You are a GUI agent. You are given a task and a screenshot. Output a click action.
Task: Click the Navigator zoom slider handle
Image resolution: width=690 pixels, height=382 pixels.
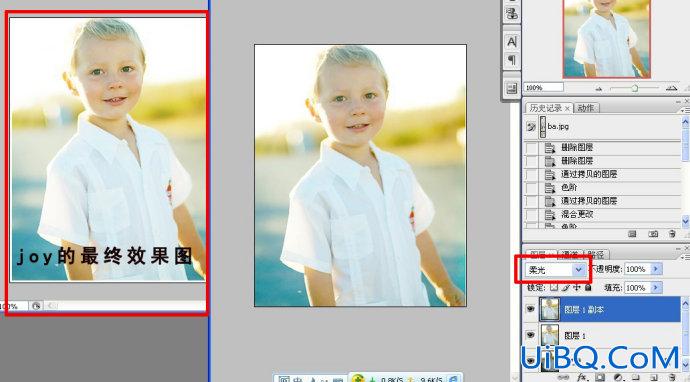pyautogui.click(x=635, y=88)
